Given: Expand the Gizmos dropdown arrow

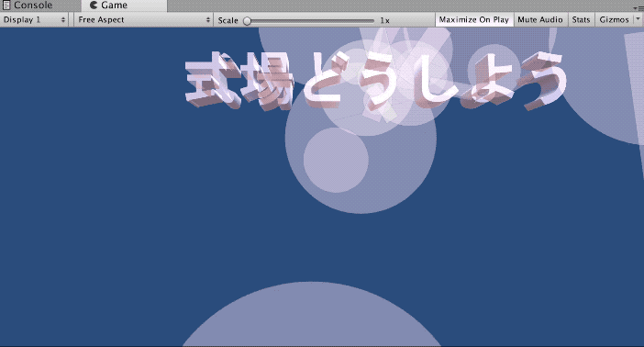Looking at the screenshot, I should (x=638, y=19).
